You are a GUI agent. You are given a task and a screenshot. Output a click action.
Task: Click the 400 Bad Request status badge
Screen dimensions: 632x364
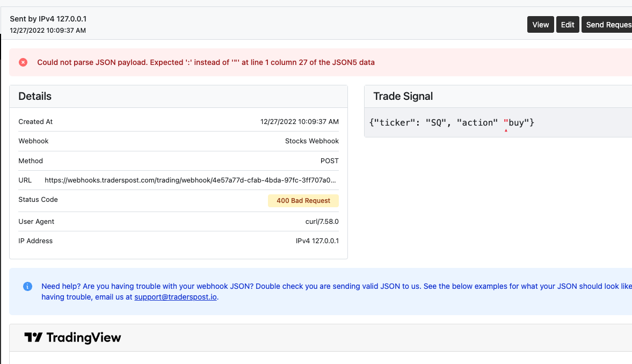click(303, 201)
